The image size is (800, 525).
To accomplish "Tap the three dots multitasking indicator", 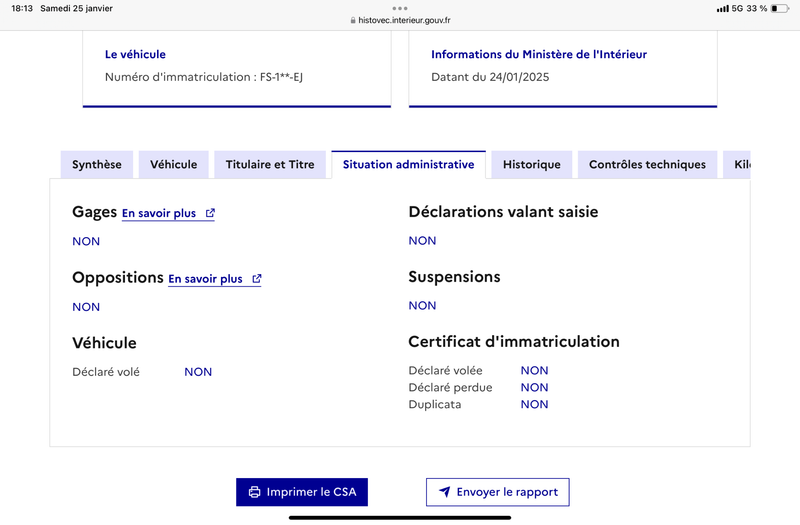I will point(400,8).
